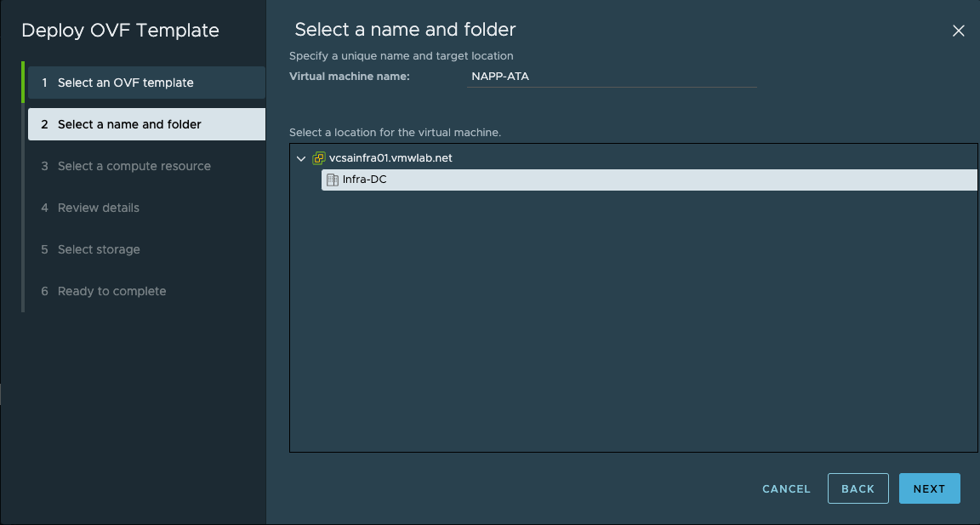This screenshot has width=980, height=525.
Task: Close the Deploy OVF Template dialog
Action: click(x=958, y=31)
